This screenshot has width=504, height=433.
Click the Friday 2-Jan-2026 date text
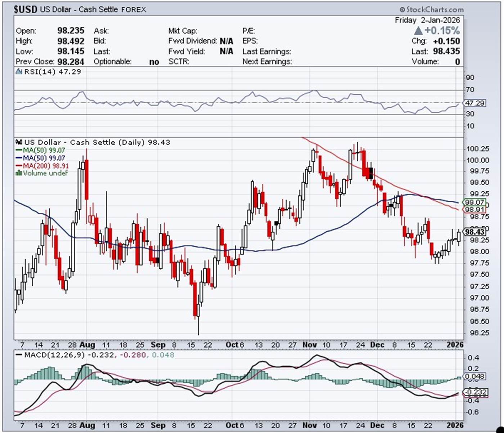[427, 20]
